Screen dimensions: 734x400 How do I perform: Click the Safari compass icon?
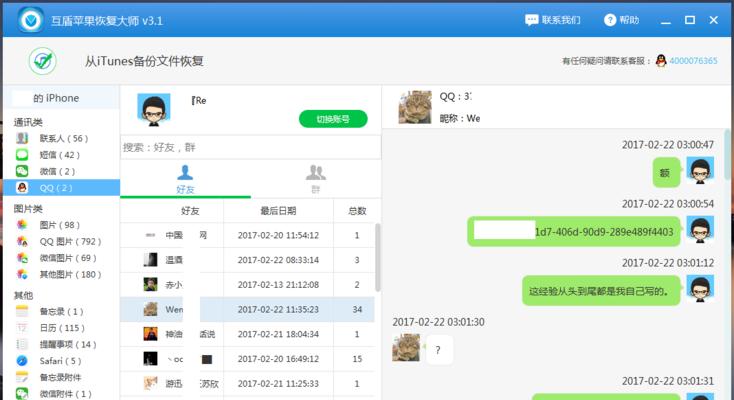[22, 361]
